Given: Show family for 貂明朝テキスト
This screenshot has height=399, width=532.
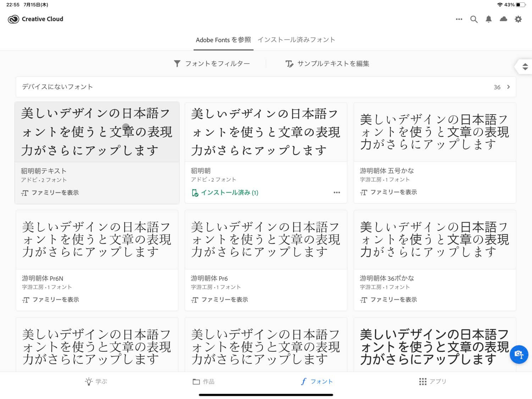Looking at the screenshot, I should 50,193.
